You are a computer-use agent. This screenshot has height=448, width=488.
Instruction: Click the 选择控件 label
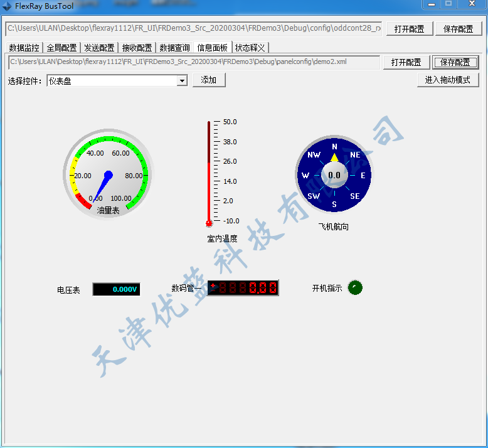point(24,82)
